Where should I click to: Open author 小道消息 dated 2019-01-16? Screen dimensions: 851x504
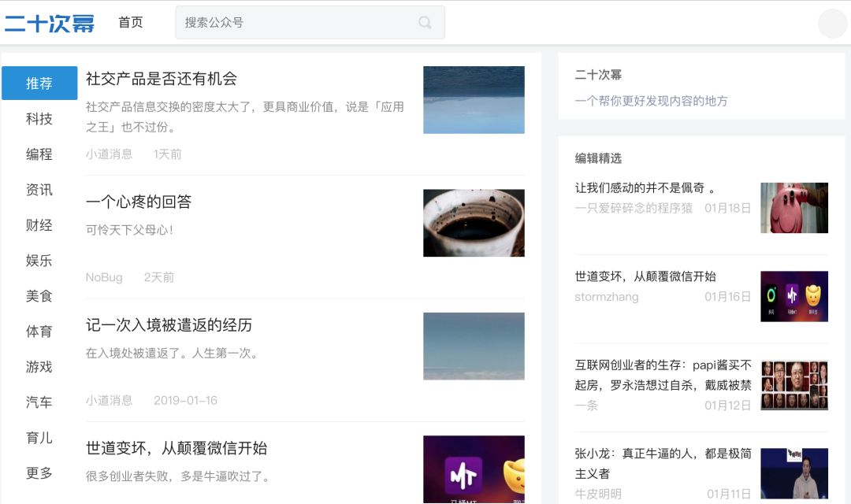(x=109, y=400)
